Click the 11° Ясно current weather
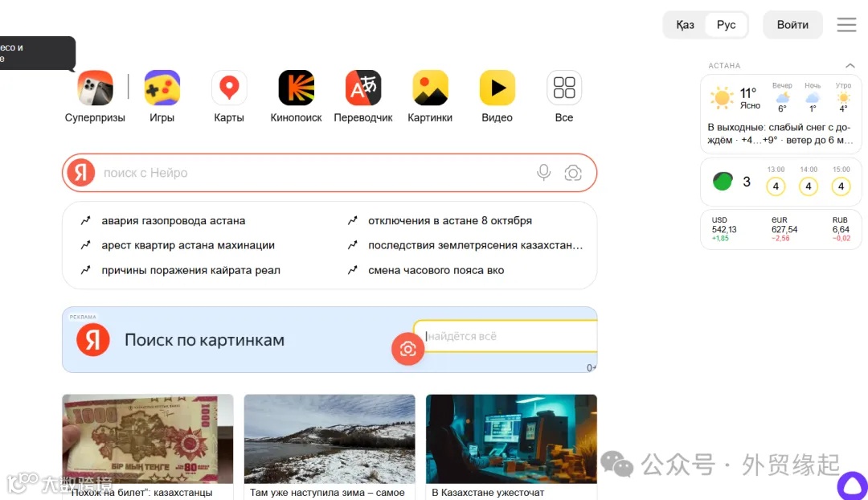This screenshot has width=868, height=500. point(750,99)
